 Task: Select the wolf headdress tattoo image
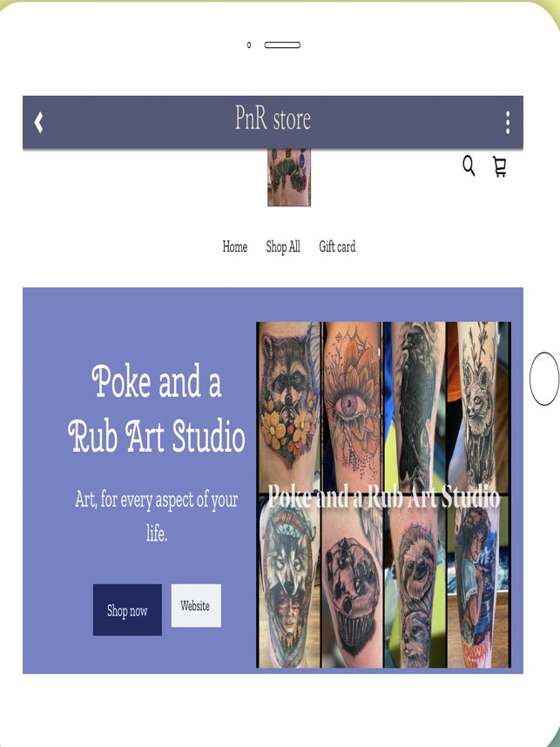[x=289, y=582]
